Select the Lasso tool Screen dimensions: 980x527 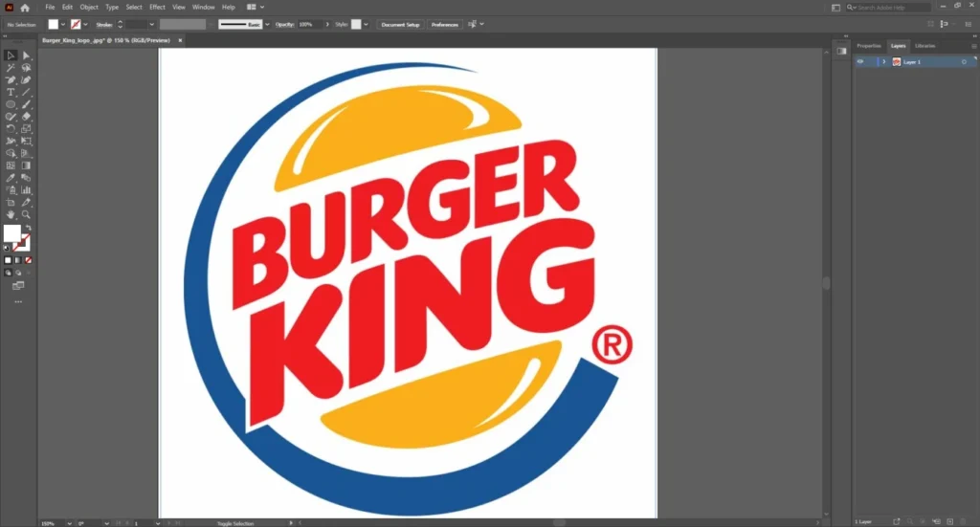[x=26, y=68]
